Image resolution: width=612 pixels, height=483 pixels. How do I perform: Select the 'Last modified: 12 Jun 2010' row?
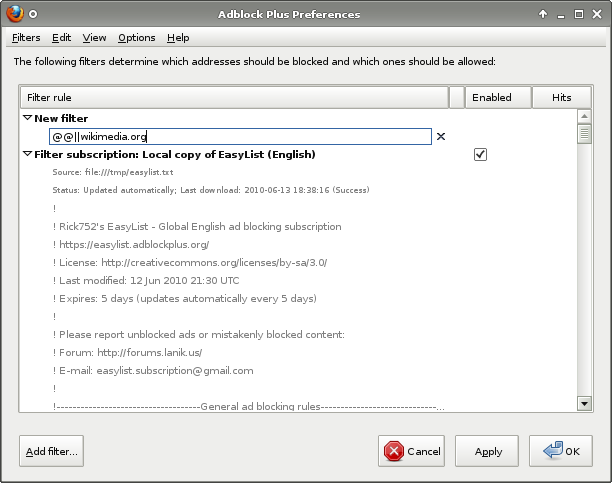pyautogui.click(x=299, y=280)
